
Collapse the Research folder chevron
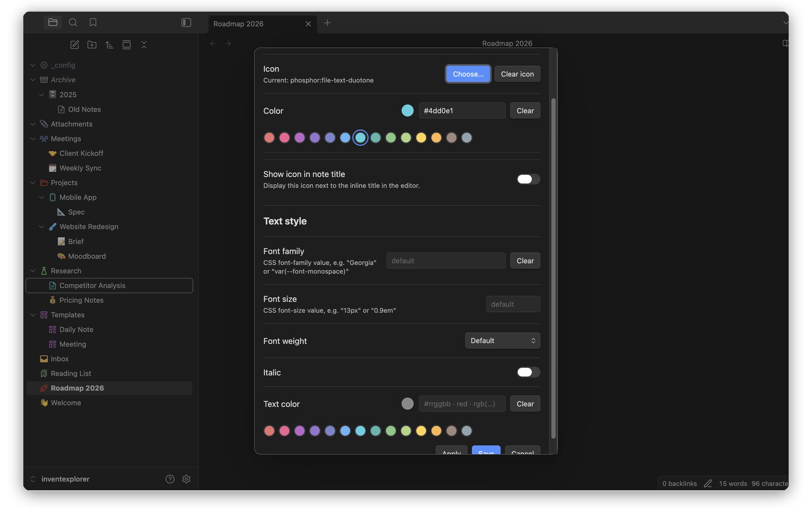33,271
